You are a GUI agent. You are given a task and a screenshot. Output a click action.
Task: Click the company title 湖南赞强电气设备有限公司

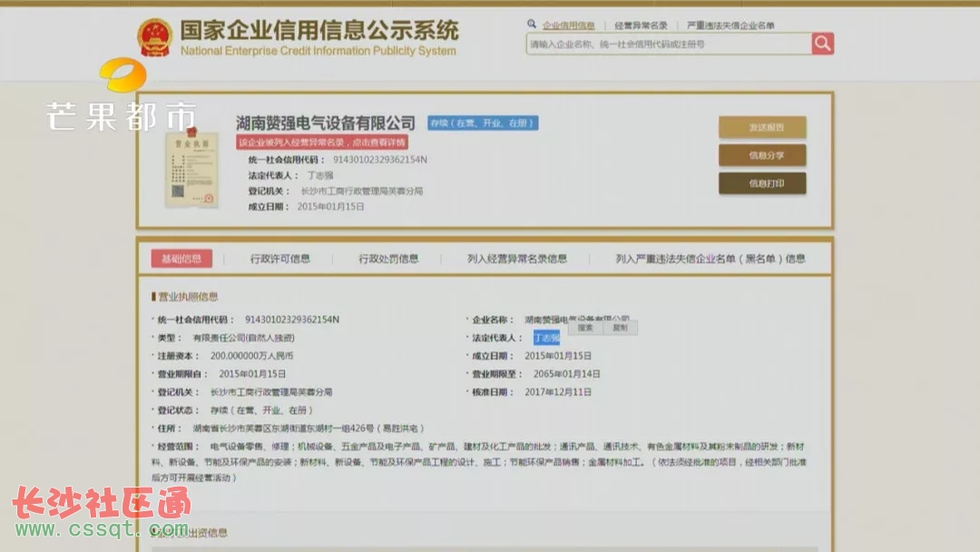326,123
